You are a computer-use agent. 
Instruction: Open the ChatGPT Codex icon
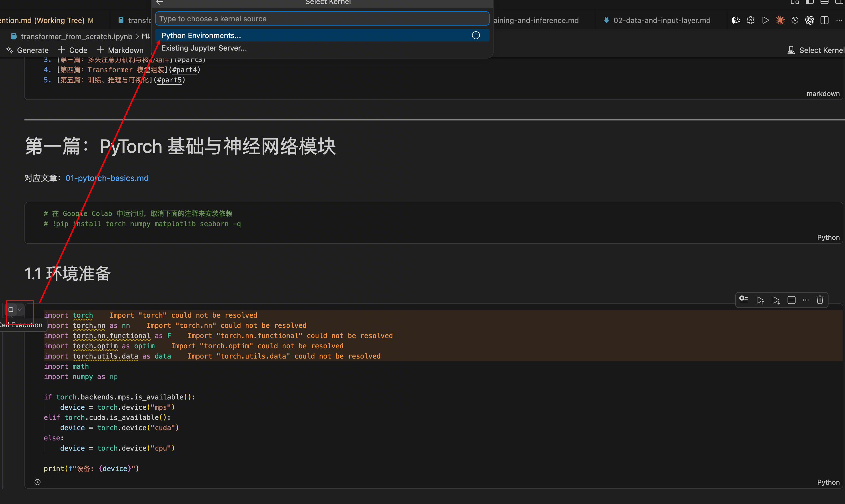click(809, 20)
